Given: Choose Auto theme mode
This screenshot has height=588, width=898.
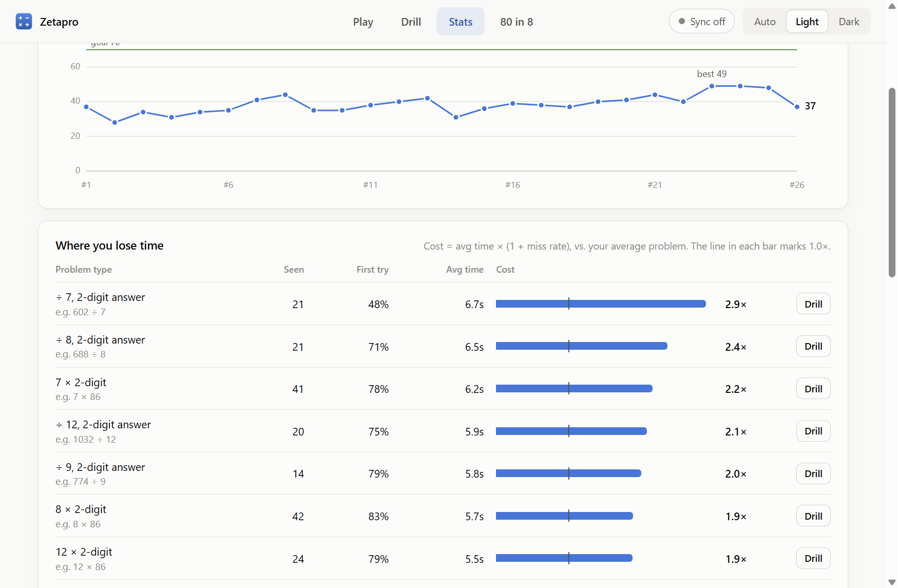Looking at the screenshot, I should 765,22.
